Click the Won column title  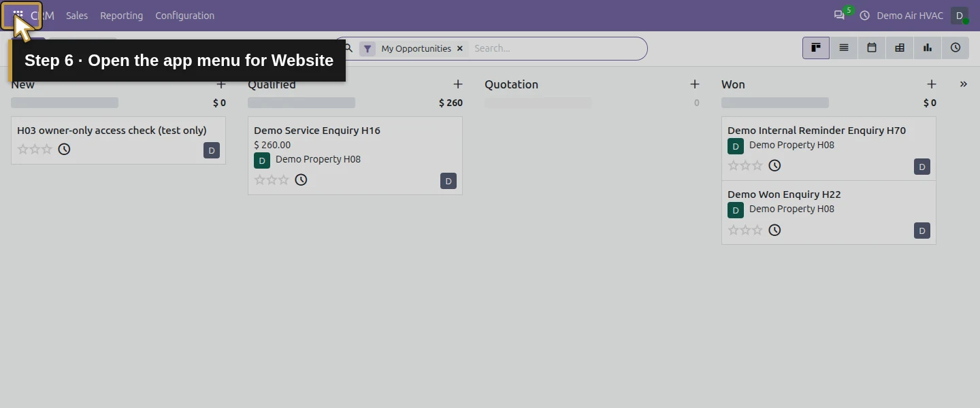coord(733,84)
